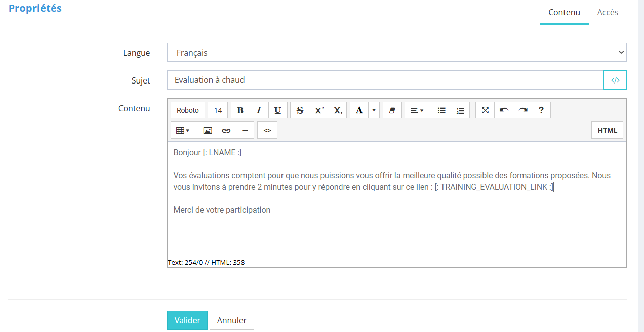The image size is (644, 332).
Task: Open the font color dropdown arrow
Action: coord(374,110)
